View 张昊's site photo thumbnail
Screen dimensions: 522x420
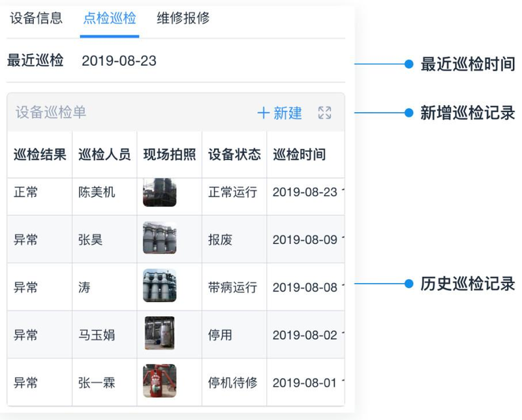click(x=160, y=238)
